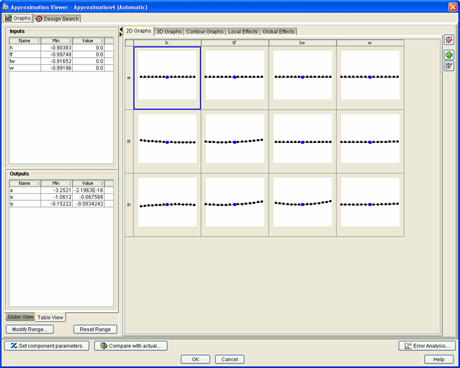Switch to the Global Effects tab
460x368 pixels.
point(279,32)
